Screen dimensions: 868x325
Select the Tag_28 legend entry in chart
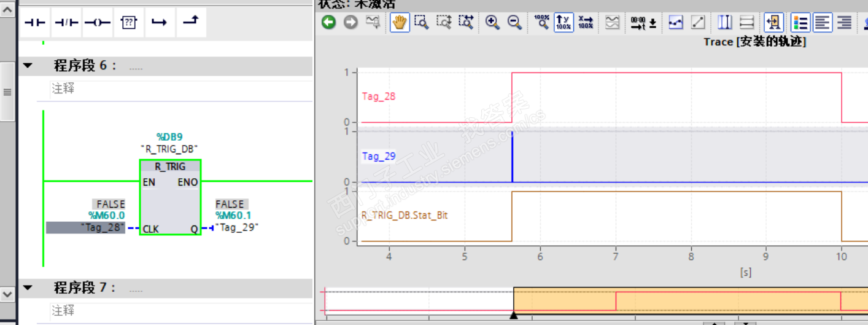click(379, 96)
